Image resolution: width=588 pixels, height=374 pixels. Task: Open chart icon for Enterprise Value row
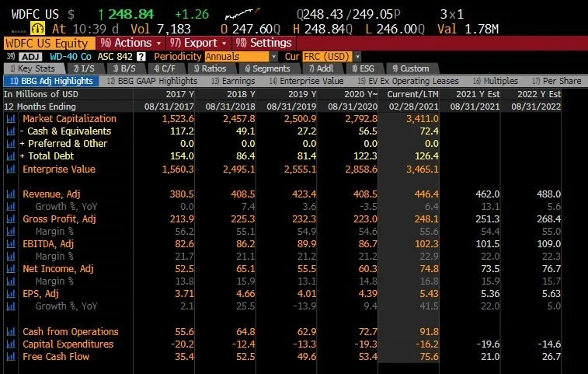[11, 169]
